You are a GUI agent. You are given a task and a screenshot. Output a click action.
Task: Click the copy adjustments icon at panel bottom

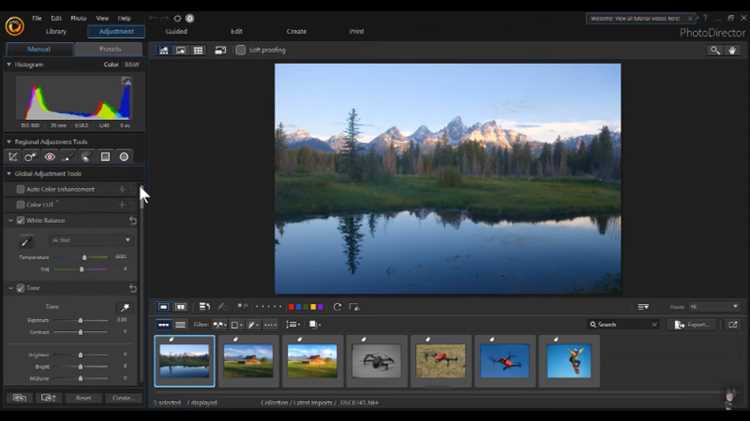(20, 398)
